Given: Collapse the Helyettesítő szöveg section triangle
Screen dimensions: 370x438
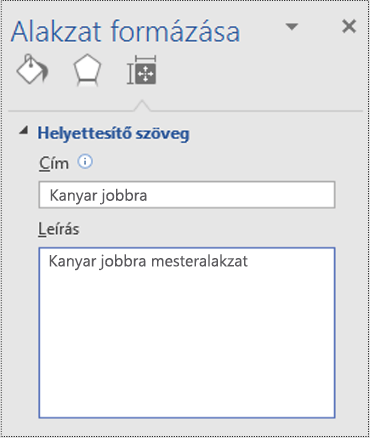Looking at the screenshot, I should (23, 131).
